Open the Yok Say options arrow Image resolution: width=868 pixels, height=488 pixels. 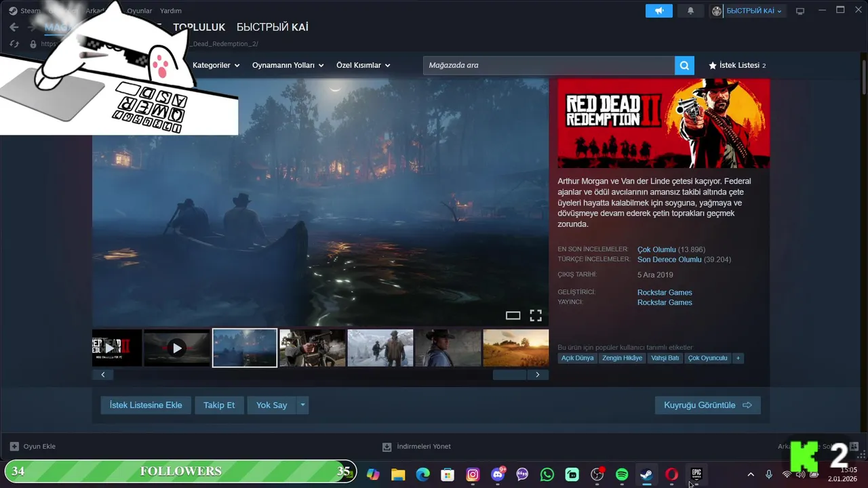click(303, 405)
